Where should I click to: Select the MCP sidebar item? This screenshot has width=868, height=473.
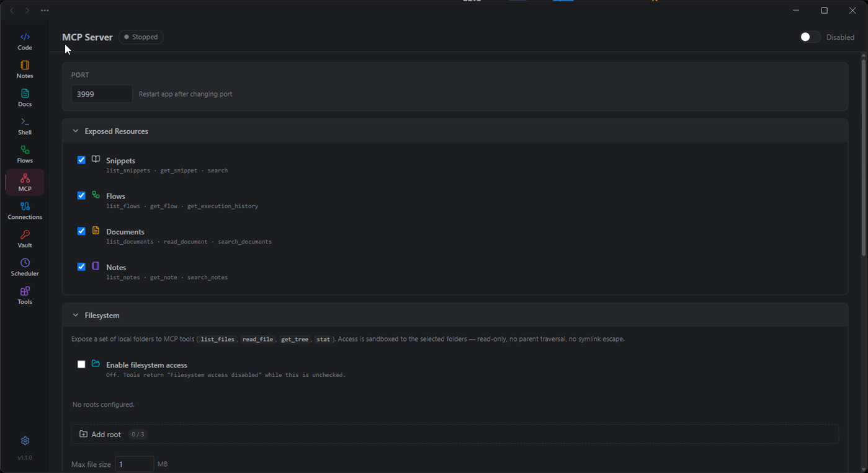(25, 183)
